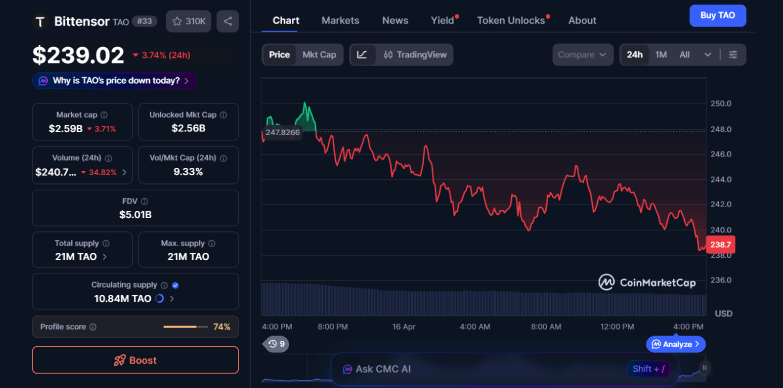Click the 238.7 current price label
The width and height of the screenshot is (783, 388).
pos(721,245)
